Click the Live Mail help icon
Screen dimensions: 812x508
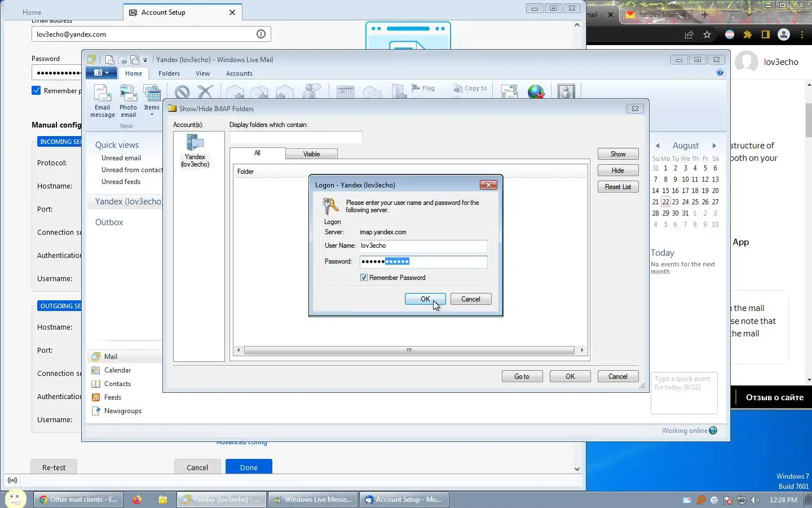coord(720,73)
